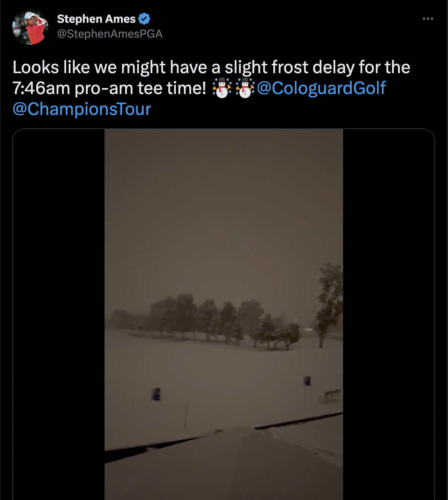Click the second snowman emoji
Image resolution: width=448 pixels, height=500 pixels.
coord(245,88)
